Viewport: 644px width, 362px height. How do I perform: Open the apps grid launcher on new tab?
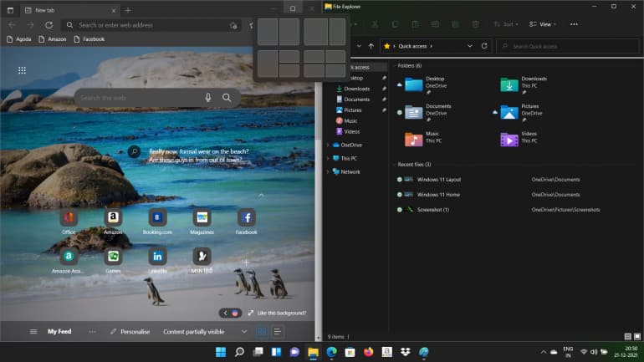coord(22,71)
